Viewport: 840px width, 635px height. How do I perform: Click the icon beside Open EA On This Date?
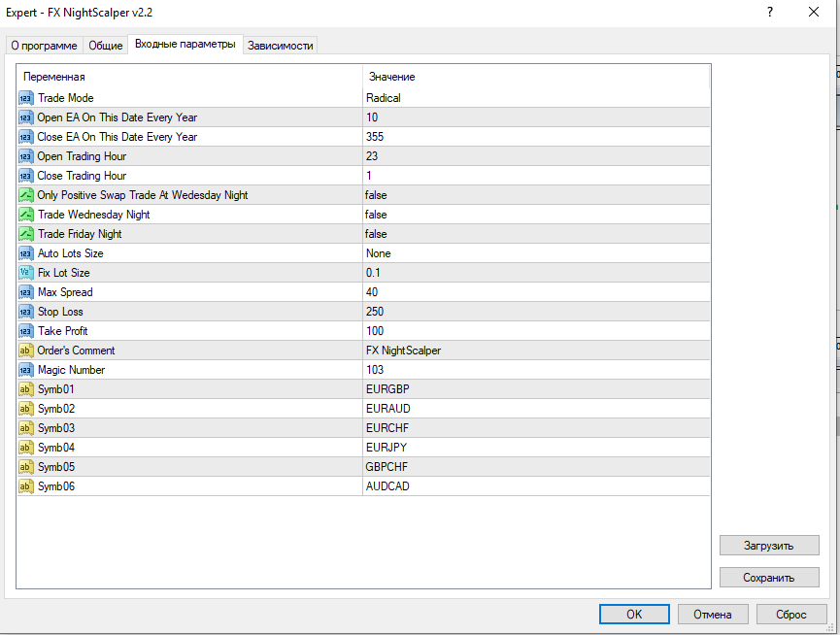tap(25, 117)
